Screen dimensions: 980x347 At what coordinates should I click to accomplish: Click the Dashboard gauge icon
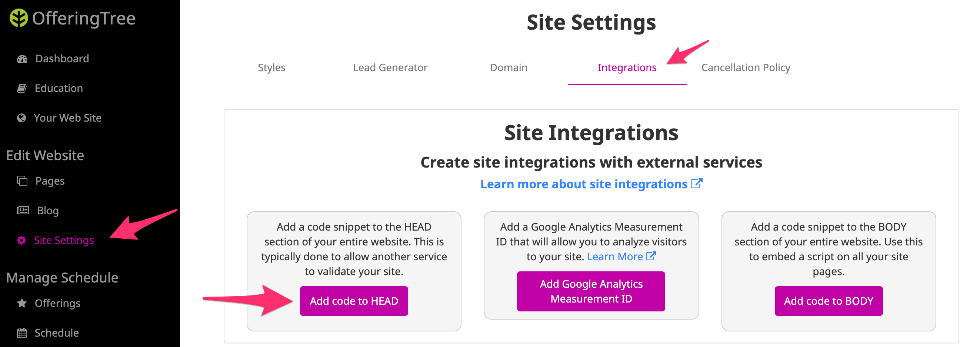[x=22, y=59]
